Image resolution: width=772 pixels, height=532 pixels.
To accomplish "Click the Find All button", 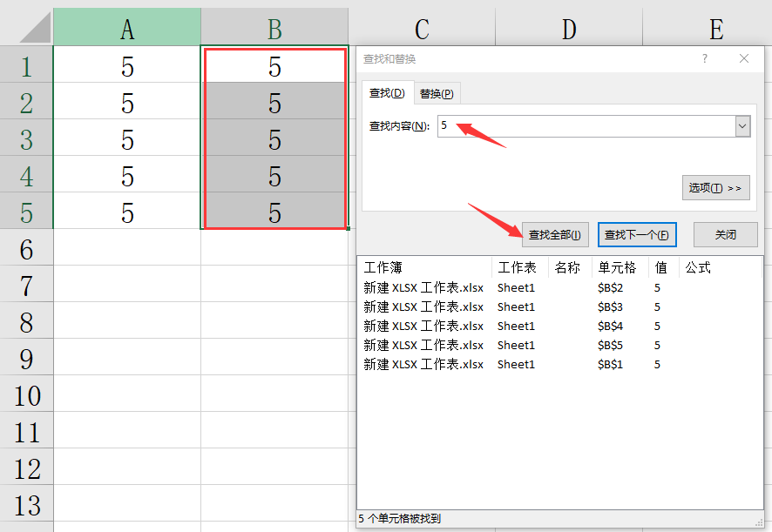I will tap(555, 235).
